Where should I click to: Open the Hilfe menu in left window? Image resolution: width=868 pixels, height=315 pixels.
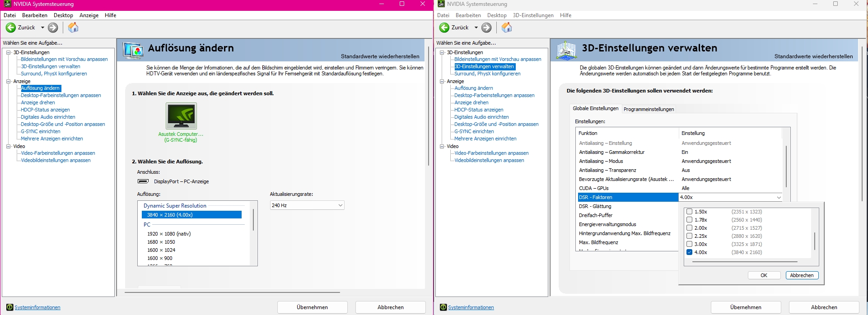click(111, 15)
